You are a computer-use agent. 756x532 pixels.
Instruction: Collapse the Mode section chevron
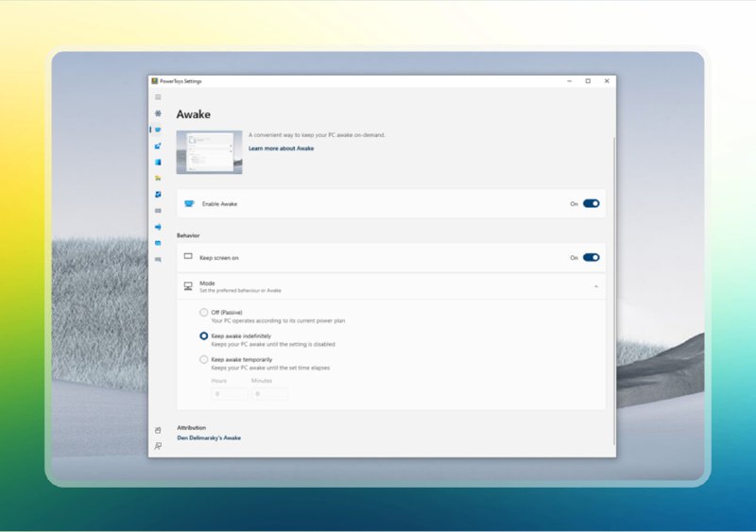click(x=595, y=285)
